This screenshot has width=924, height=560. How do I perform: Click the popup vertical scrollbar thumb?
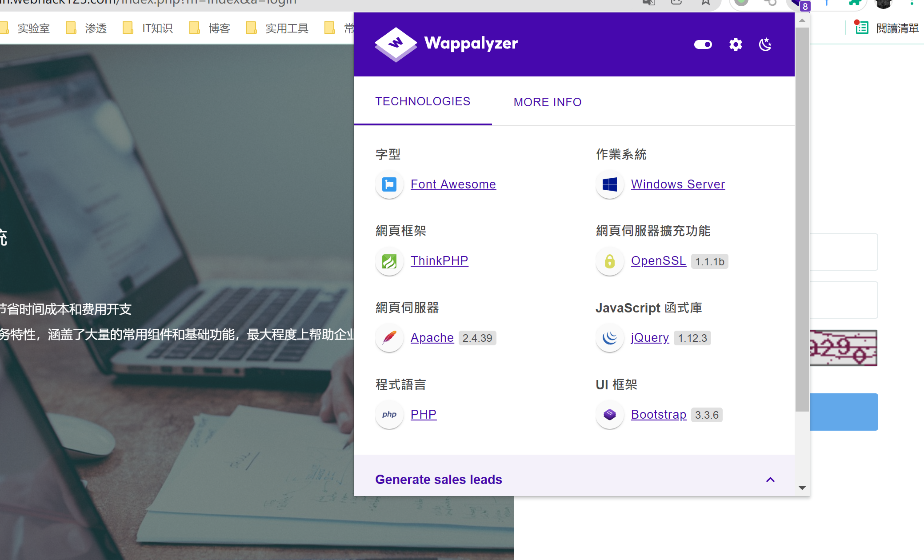(802, 220)
